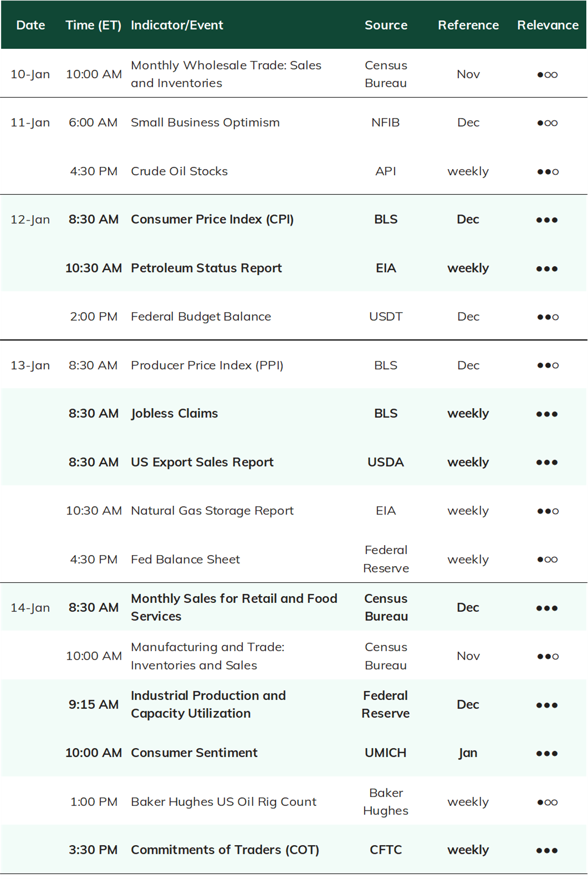This screenshot has height=879, width=588.
Task: Click the relevance dots for Jobless Claims
Action: click(x=547, y=414)
